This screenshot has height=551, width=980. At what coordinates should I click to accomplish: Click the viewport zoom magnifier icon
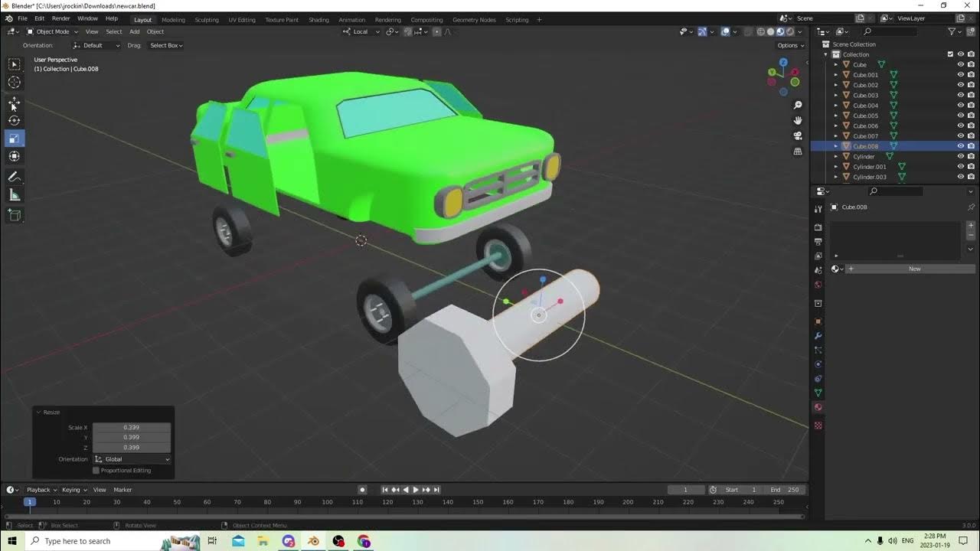[x=798, y=105]
